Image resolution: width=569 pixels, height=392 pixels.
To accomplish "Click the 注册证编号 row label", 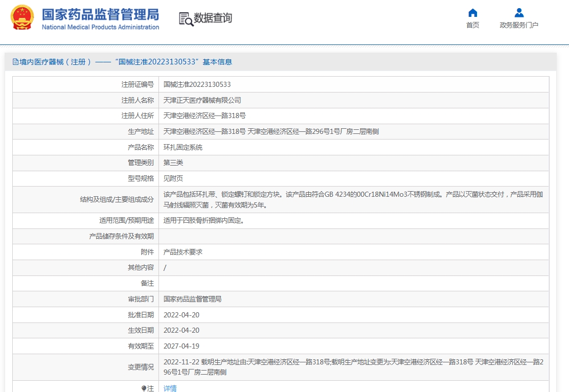I will [x=138, y=84].
